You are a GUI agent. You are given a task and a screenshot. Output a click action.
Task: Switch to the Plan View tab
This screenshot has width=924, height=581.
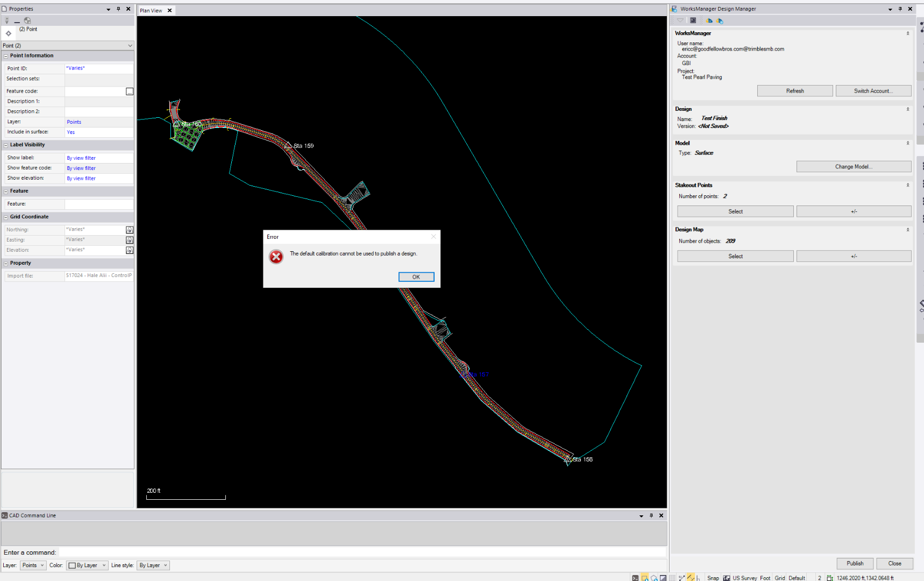tap(151, 11)
